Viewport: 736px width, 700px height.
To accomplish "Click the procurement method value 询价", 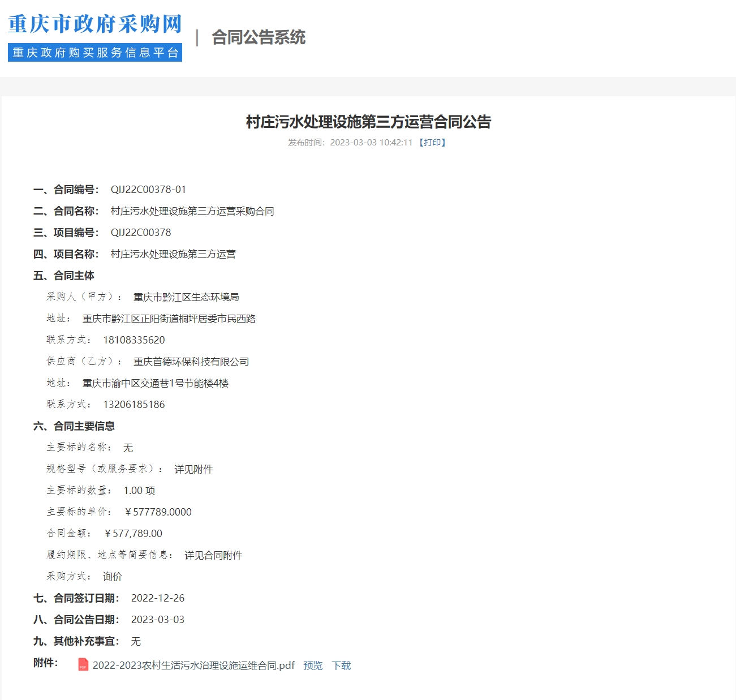I will pyautogui.click(x=113, y=577).
